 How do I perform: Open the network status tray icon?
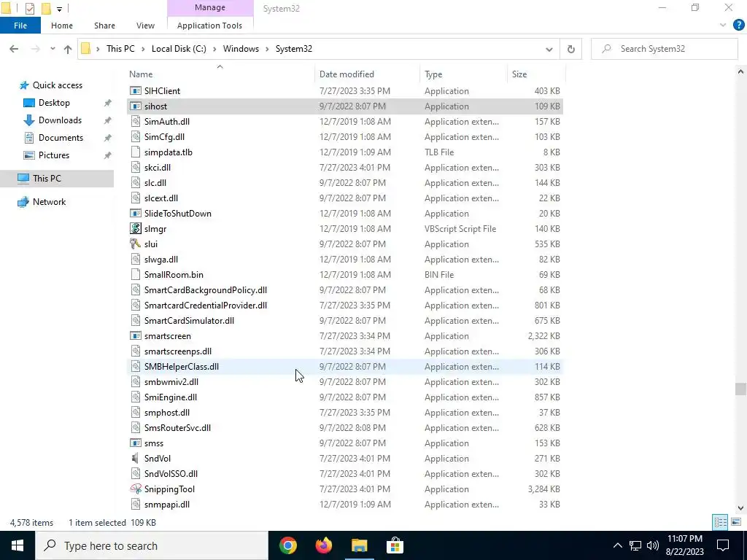pos(635,545)
